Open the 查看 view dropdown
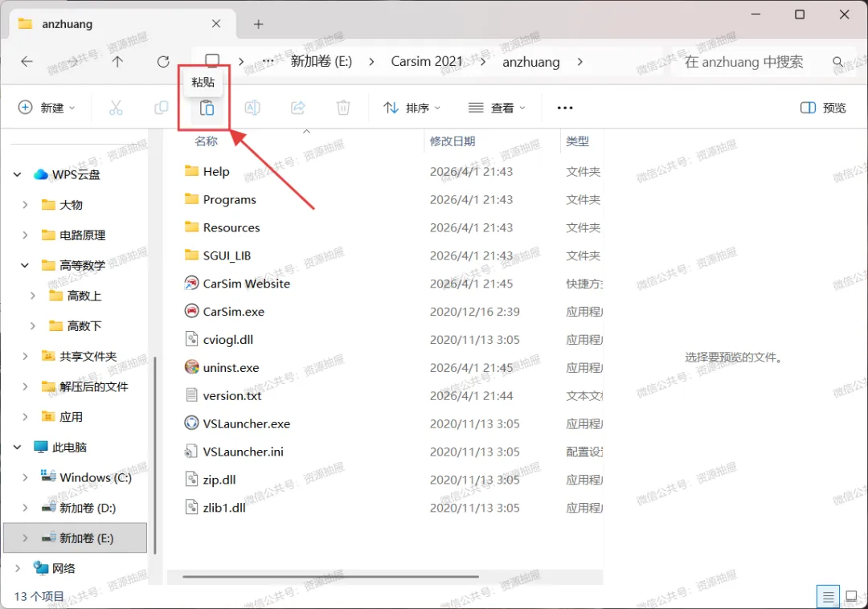This screenshot has height=609, width=868. tap(497, 108)
